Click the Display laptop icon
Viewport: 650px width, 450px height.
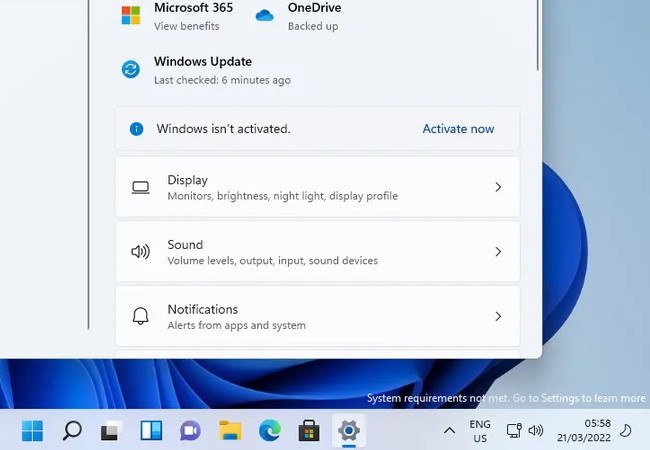coord(141,187)
